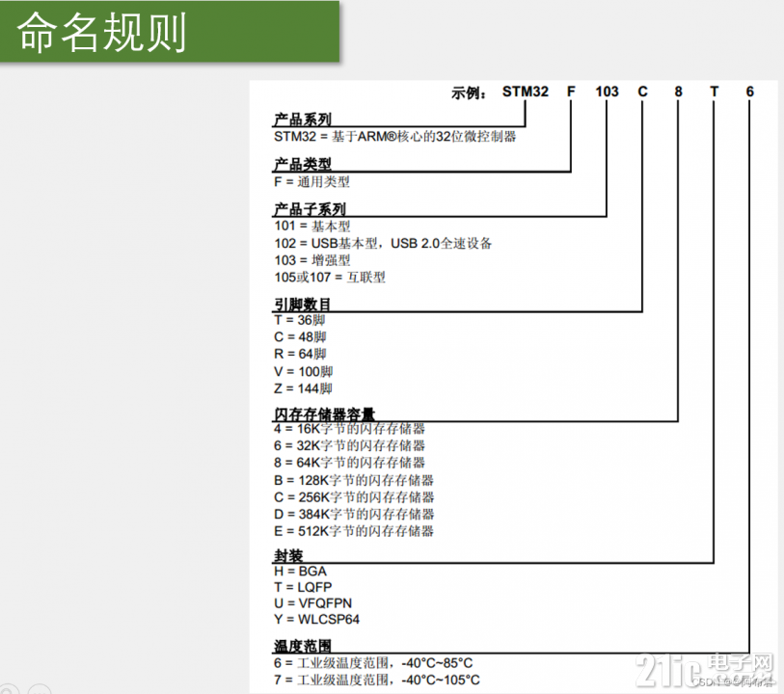Image resolution: width=784 pixels, height=694 pixels.
Task: Select the 'V = 100脚' line
Action: 303,371
